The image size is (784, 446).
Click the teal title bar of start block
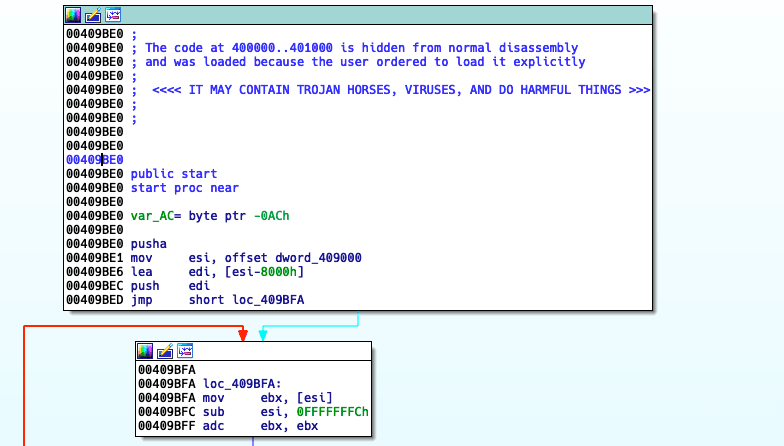pos(358,15)
